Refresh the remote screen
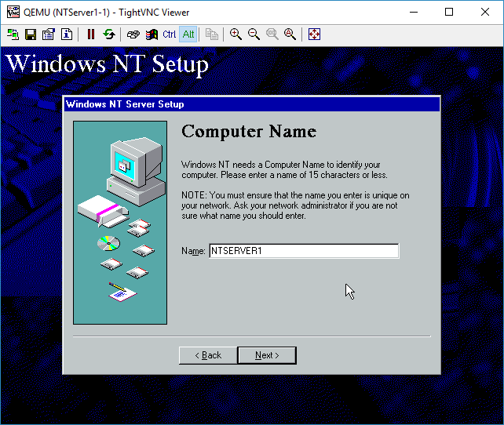504x425 pixels. pos(109,35)
